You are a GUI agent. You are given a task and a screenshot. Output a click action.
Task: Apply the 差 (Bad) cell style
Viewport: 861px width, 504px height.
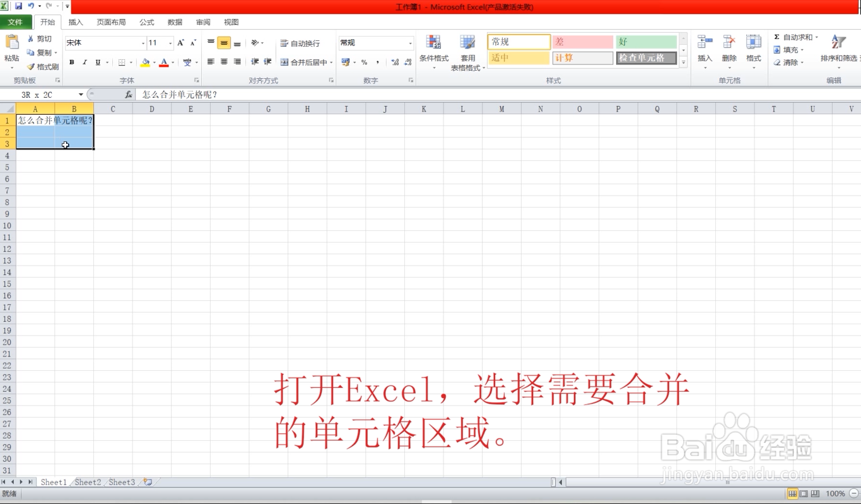click(583, 42)
